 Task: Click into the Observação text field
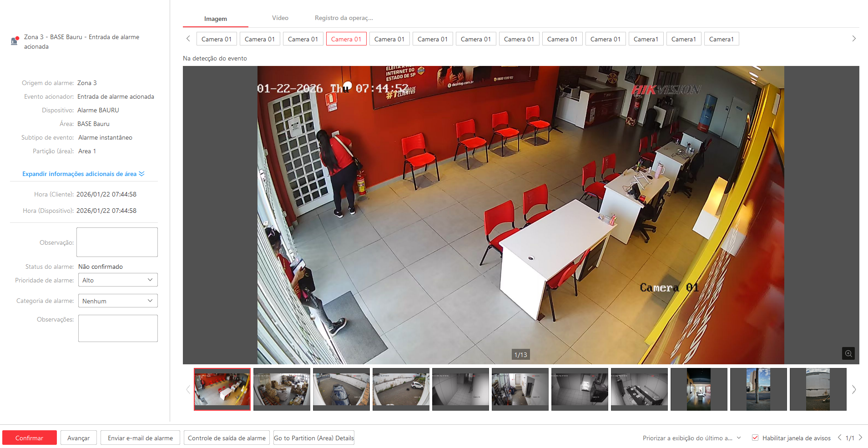pos(117,242)
